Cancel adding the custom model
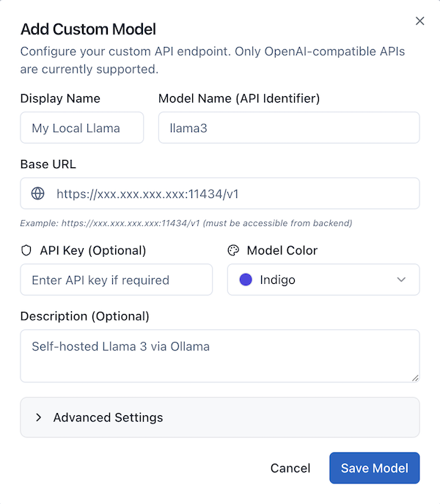The width and height of the screenshot is (440, 504). 290,468
